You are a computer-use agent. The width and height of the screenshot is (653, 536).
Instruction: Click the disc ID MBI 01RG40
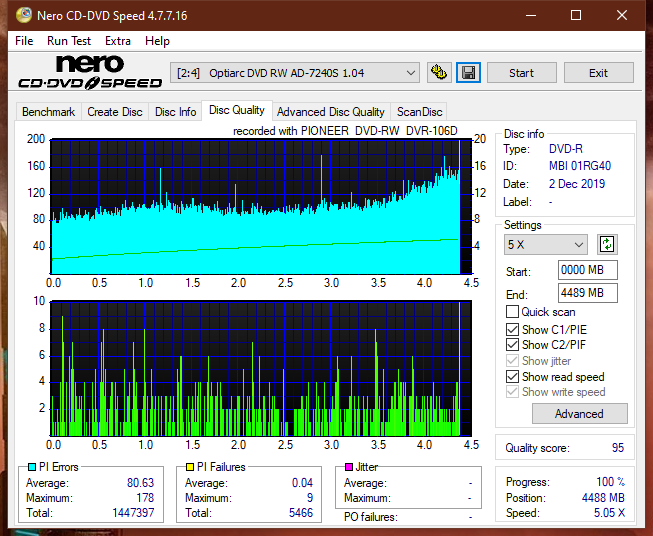point(580,166)
